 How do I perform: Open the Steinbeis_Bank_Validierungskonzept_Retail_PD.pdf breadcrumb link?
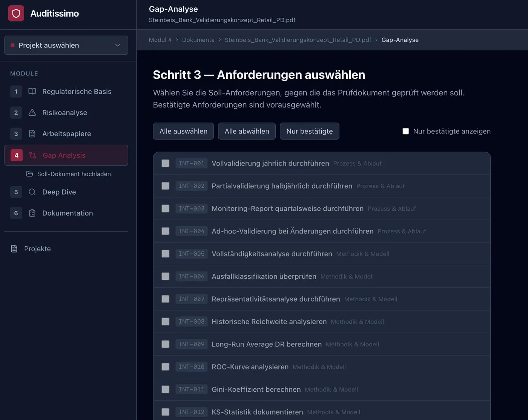coord(298,40)
